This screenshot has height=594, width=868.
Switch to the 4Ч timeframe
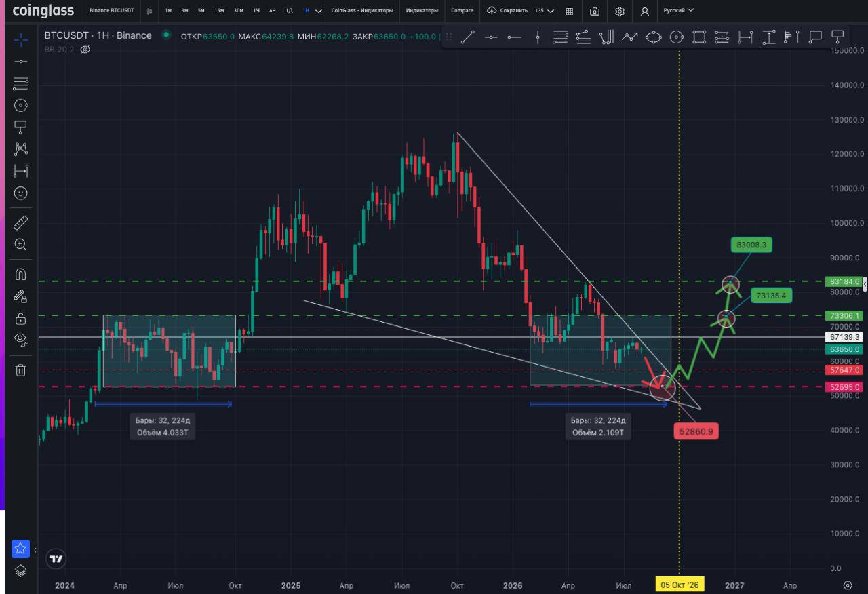(x=273, y=11)
